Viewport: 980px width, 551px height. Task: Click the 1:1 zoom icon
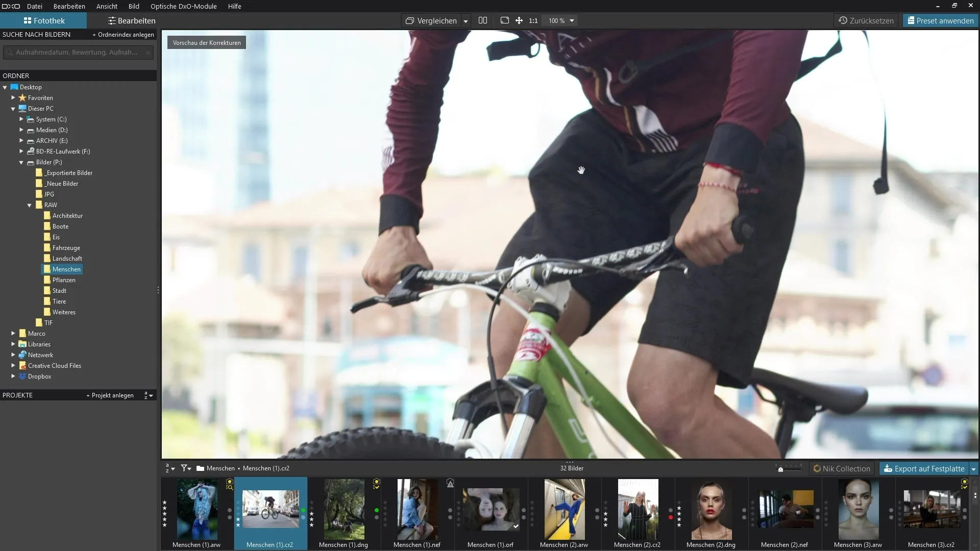coord(533,21)
